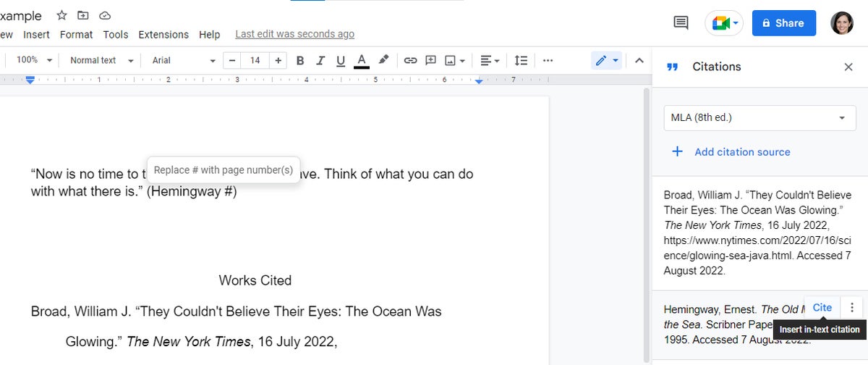
Task: Click the plus icon for adding citation
Action: pyautogui.click(x=677, y=151)
